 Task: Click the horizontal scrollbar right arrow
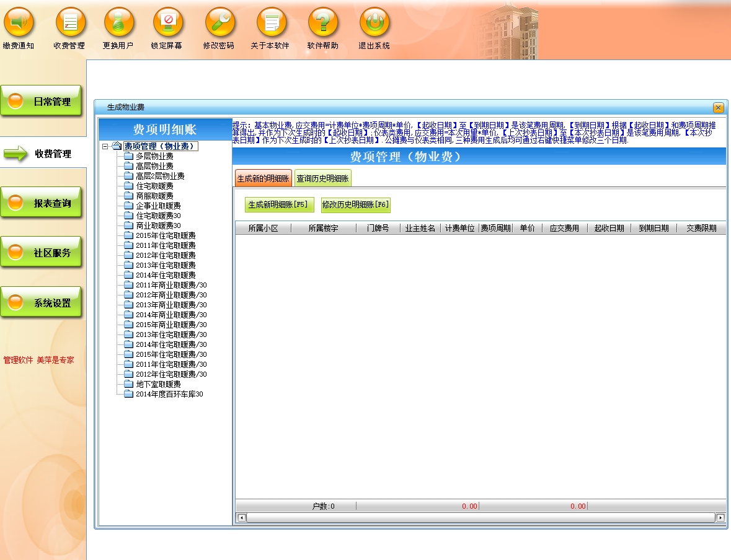720,517
